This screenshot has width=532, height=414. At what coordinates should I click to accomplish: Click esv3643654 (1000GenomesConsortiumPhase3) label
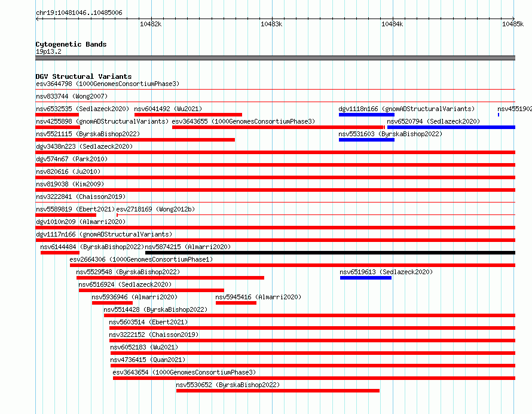click(x=184, y=372)
